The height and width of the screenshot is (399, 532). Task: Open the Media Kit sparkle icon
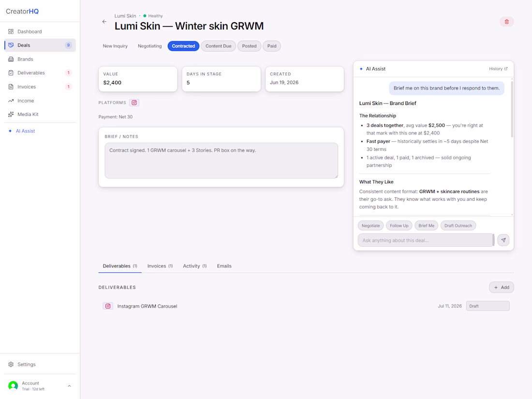[11, 114]
